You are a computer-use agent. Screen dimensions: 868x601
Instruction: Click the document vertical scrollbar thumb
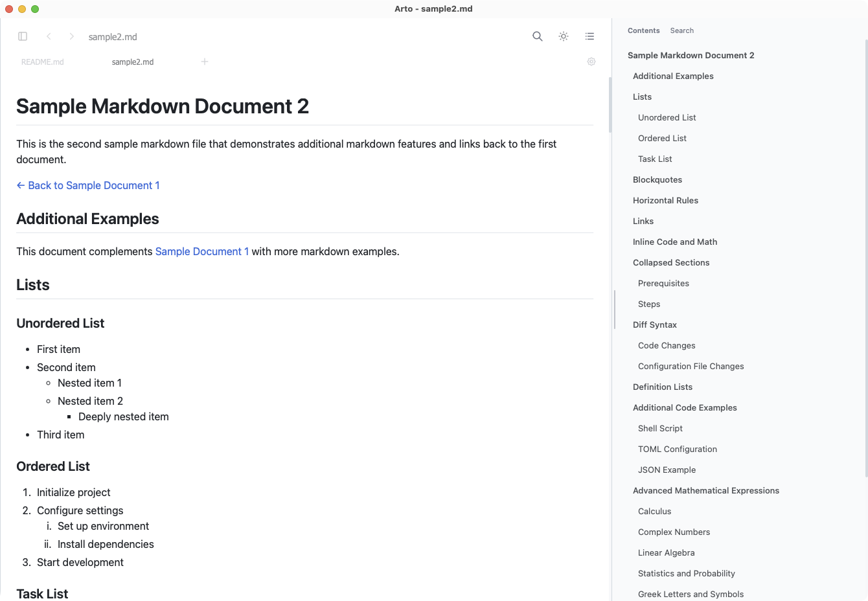click(x=610, y=105)
